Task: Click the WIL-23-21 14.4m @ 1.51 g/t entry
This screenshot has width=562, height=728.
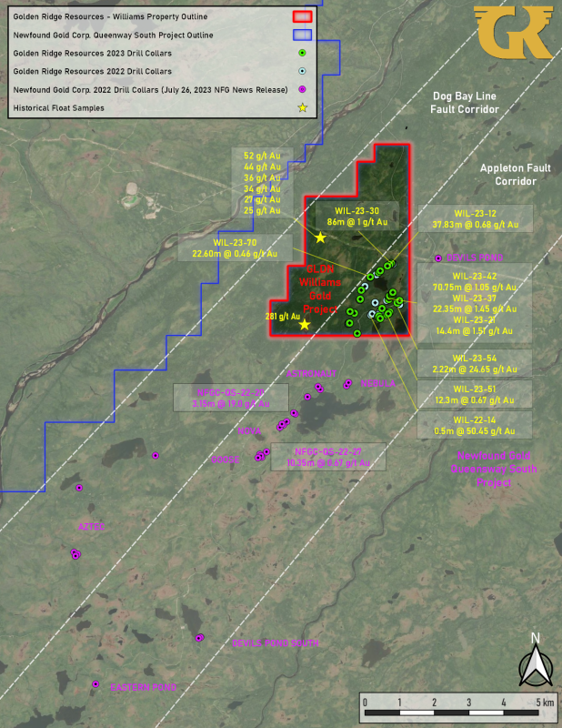Action: click(x=475, y=326)
